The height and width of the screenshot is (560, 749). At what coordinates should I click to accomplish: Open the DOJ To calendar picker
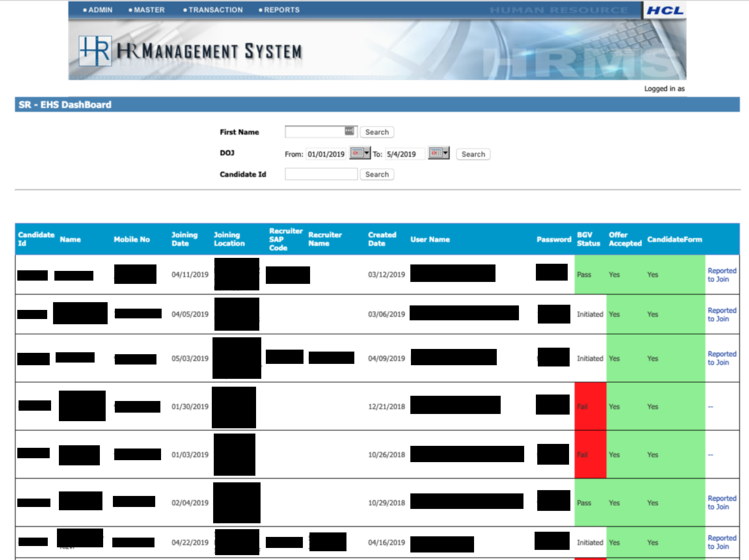pos(439,153)
